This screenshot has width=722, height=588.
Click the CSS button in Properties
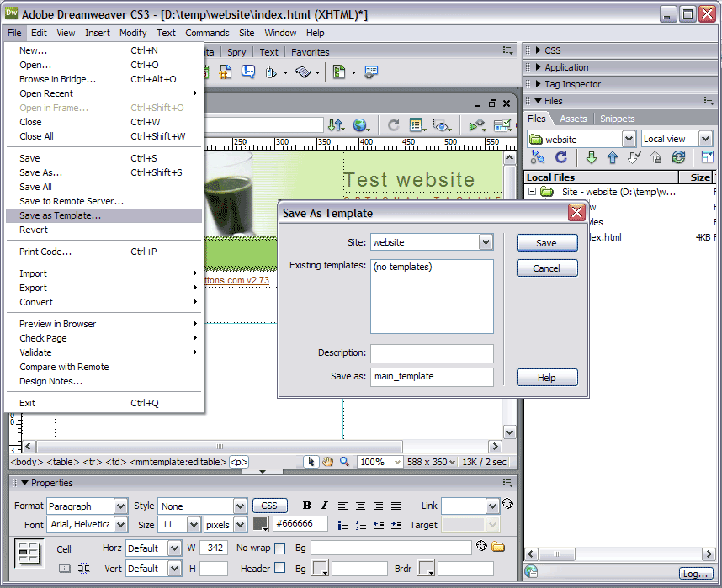269,506
